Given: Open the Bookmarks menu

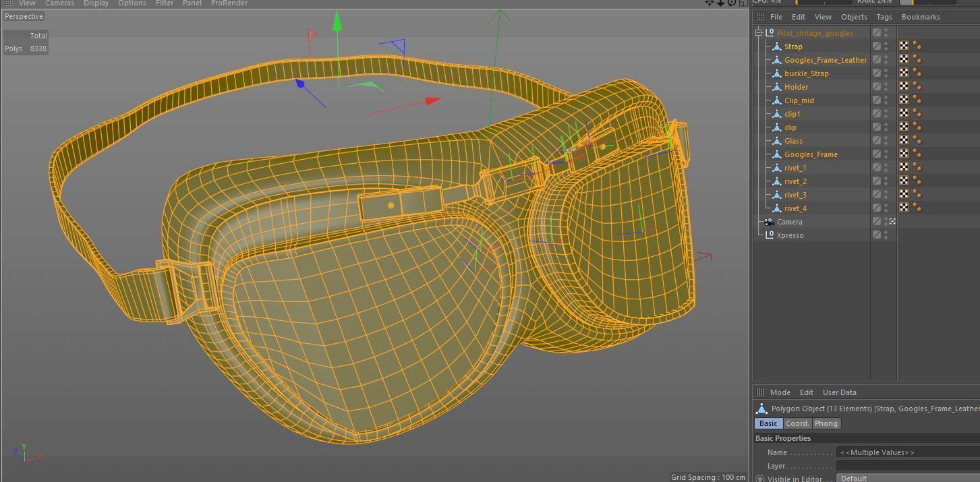Looking at the screenshot, I should tap(921, 17).
